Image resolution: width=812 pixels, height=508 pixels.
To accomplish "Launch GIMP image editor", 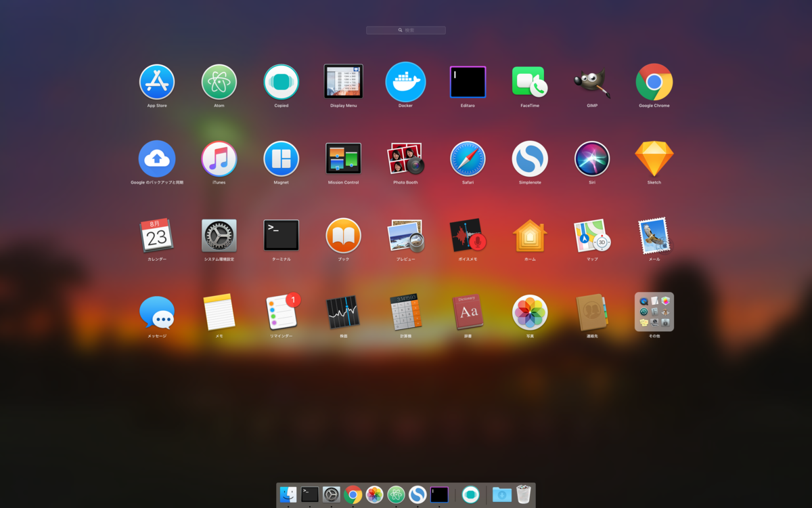I will (592, 82).
